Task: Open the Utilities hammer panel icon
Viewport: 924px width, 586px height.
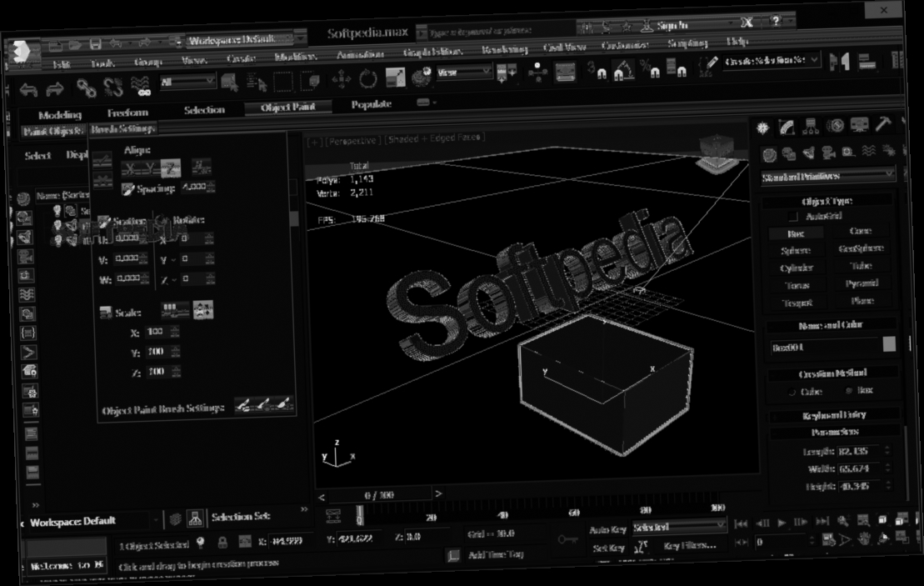Action: click(x=882, y=123)
